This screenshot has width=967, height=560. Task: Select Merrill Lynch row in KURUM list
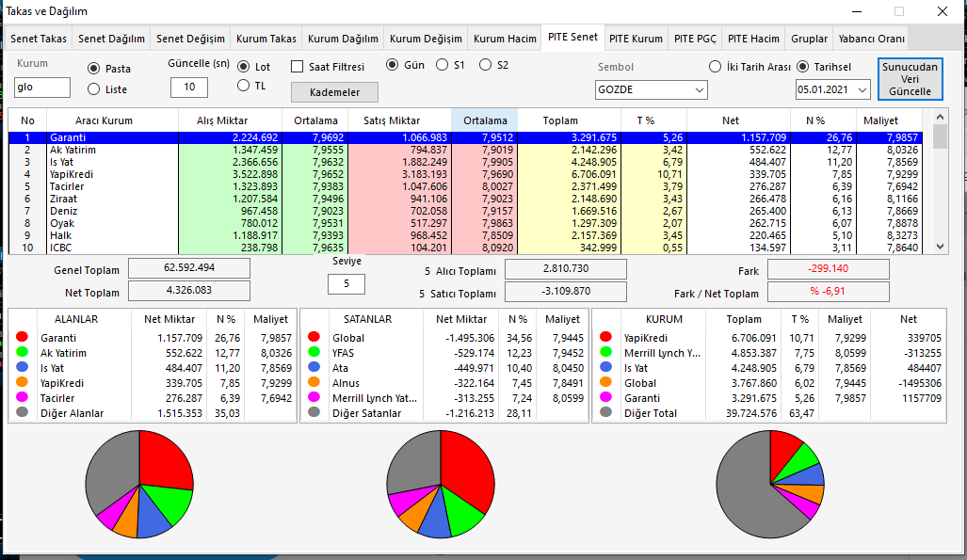(x=769, y=353)
